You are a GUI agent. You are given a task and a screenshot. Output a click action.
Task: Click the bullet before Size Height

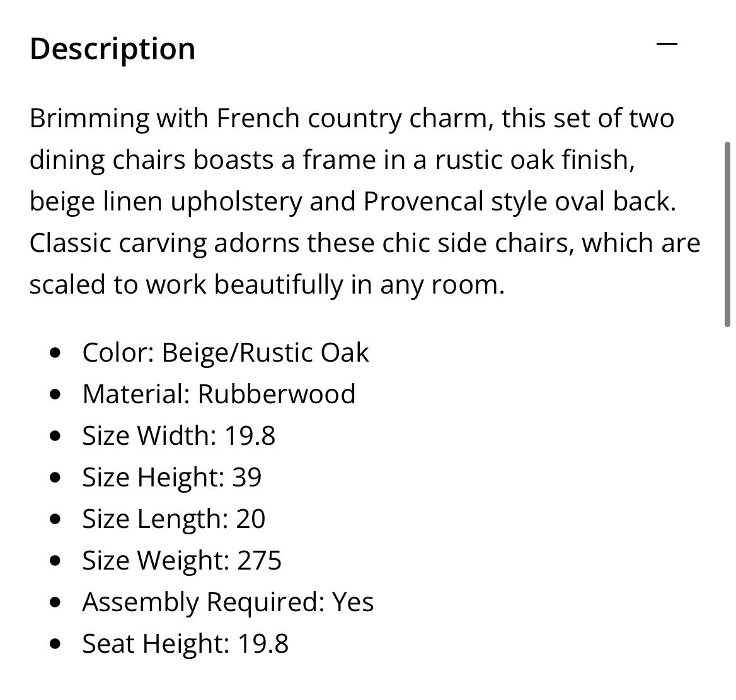[55, 478]
